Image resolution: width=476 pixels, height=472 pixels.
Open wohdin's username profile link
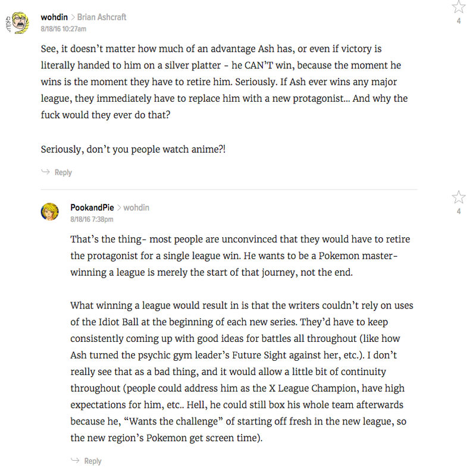(x=54, y=17)
